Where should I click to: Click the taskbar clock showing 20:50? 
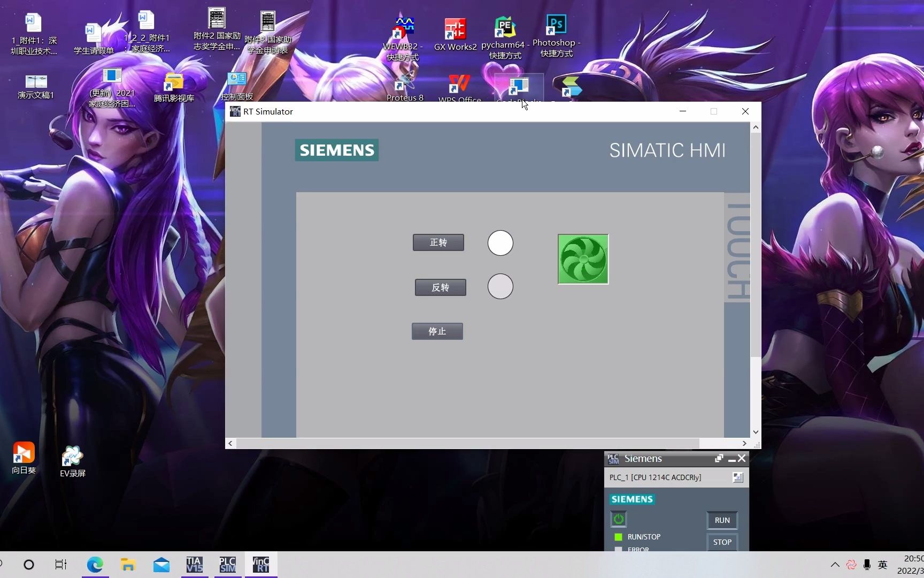click(911, 565)
